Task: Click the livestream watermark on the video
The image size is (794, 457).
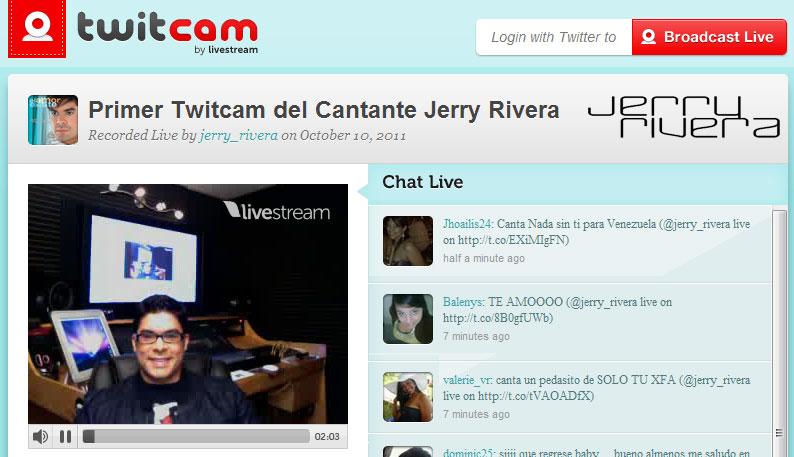Action: 277,210
